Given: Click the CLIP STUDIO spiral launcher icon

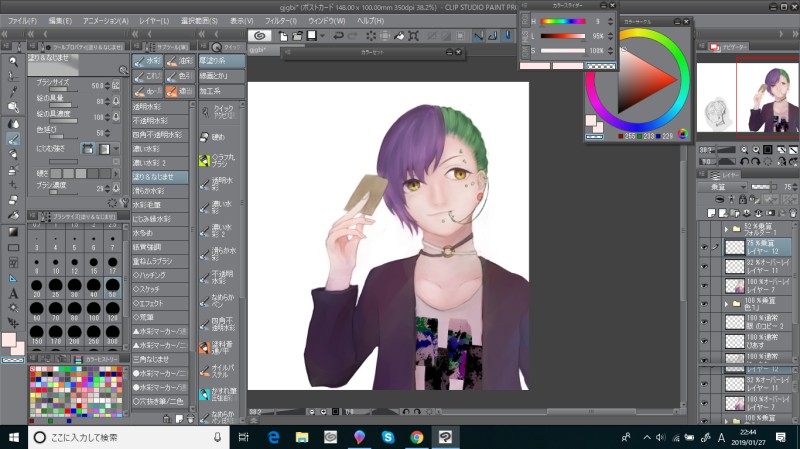Looking at the screenshot, I should point(259,36).
